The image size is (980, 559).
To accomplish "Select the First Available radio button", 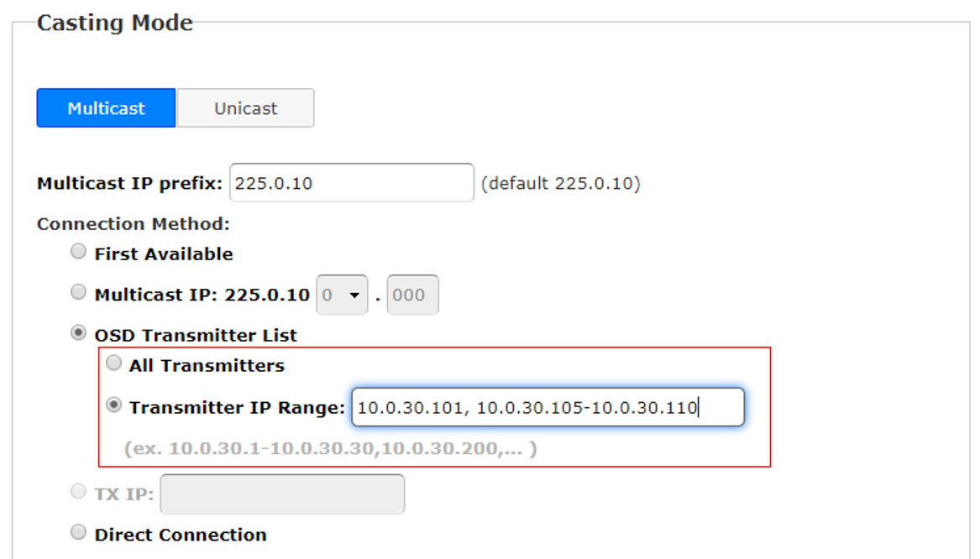I will [x=78, y=252].
